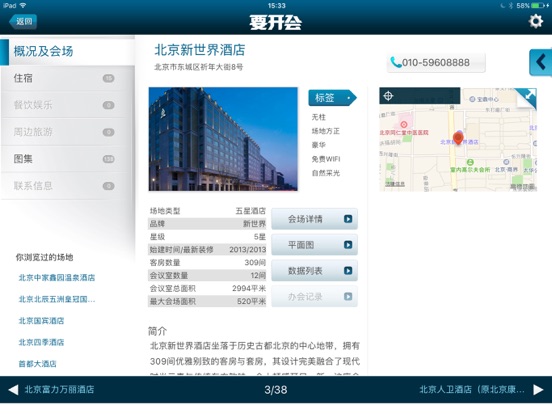Click the 无柱 tag

coord(319,117)
